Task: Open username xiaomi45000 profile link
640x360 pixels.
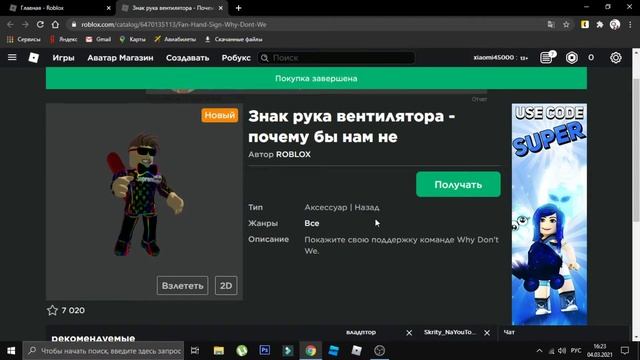Action: click(x=493, y=58)
